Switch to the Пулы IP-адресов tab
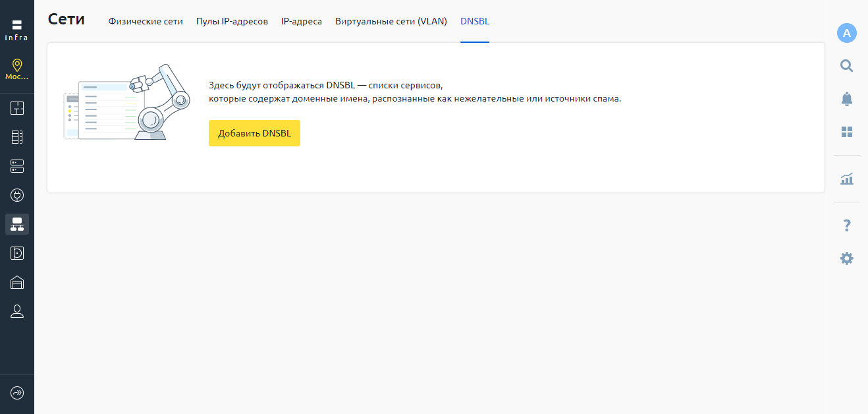Screen dimensions: 868x414 coord(232,21)
